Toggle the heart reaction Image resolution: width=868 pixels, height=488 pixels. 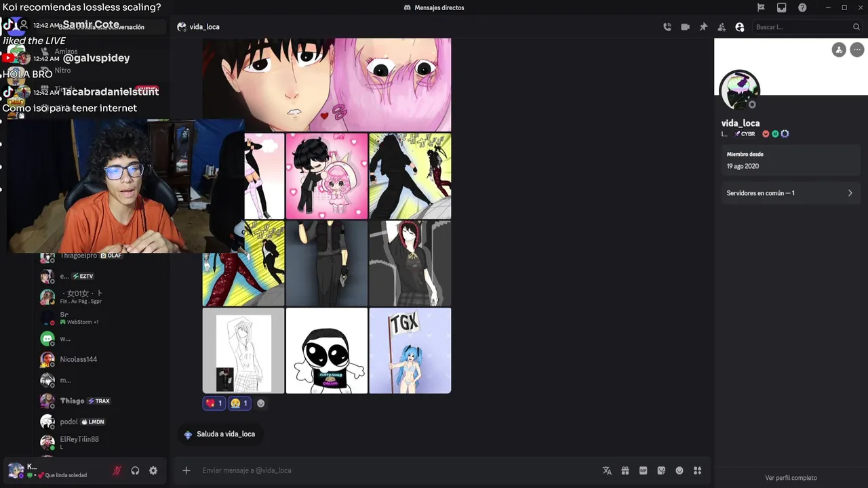(x=214, y=403)
